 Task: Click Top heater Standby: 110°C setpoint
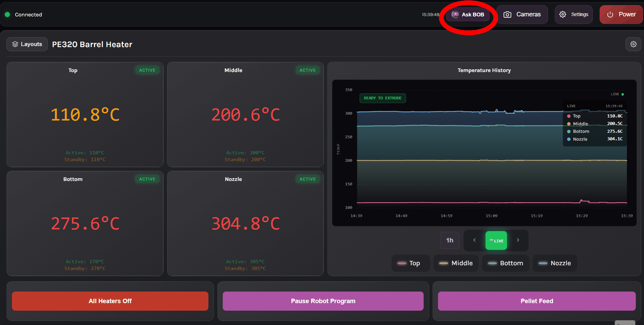(x=85, y=159)
